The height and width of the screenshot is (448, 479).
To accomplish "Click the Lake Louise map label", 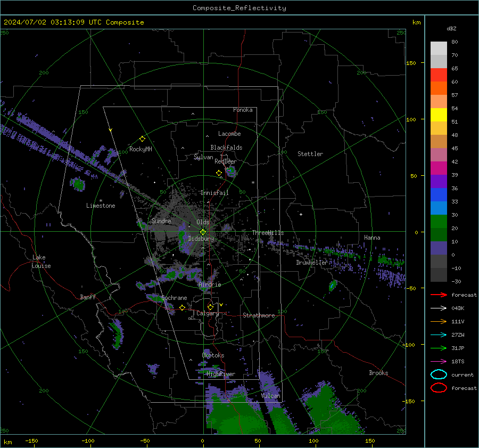I will coord(41,262).
